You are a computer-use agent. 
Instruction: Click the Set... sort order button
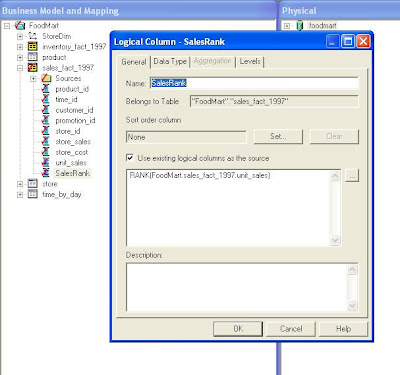[x=278, y=136]
